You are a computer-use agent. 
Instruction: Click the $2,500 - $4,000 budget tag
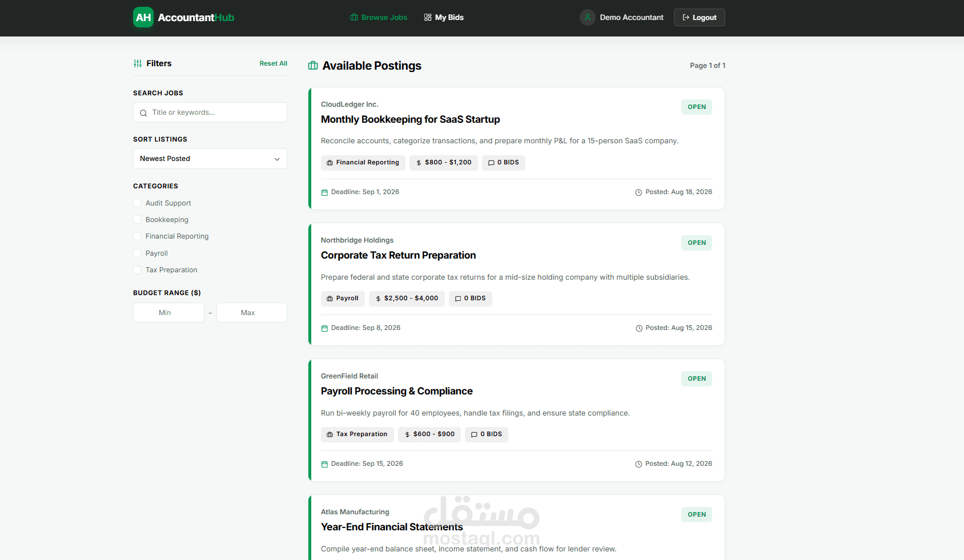tap(407, 299)
